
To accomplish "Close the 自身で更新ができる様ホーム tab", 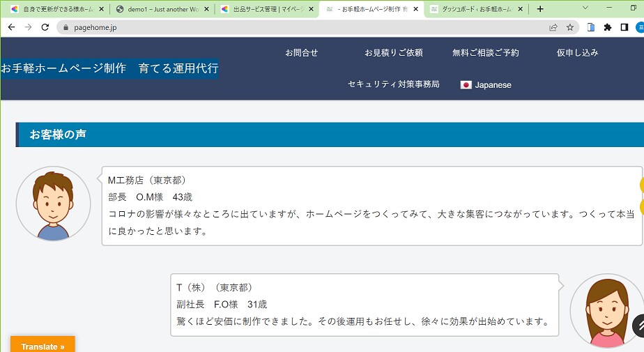I will point(102,9).
